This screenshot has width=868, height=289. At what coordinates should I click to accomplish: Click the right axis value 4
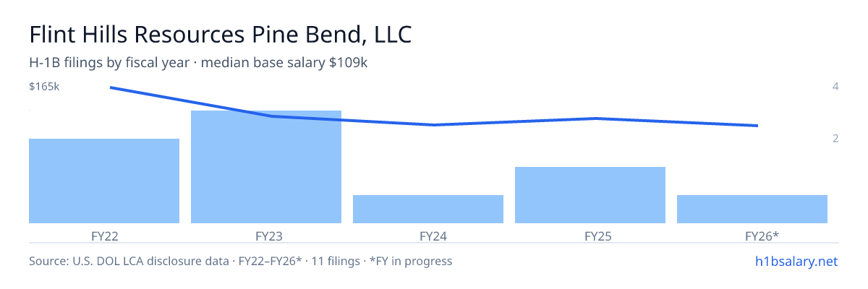[835, 87]
